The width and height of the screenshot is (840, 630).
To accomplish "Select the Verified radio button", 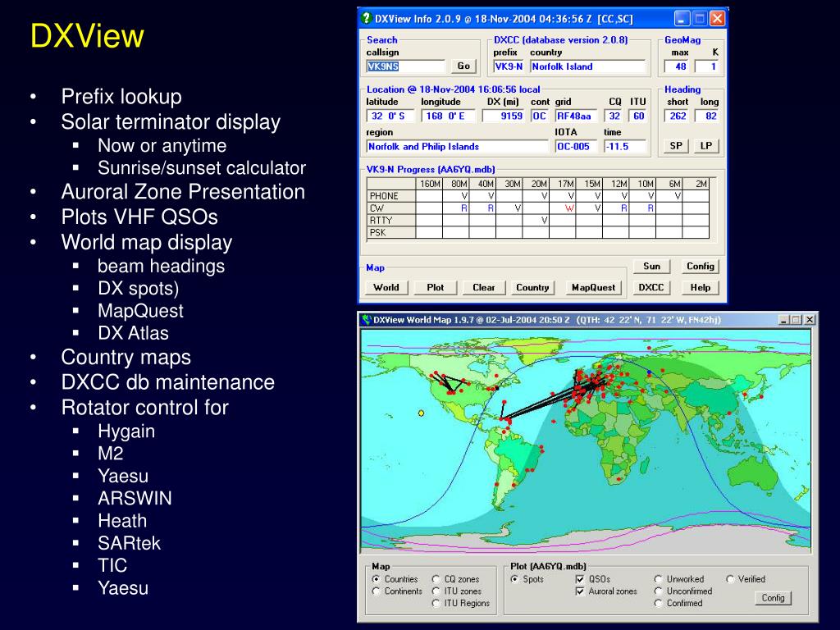I will 729,579.
